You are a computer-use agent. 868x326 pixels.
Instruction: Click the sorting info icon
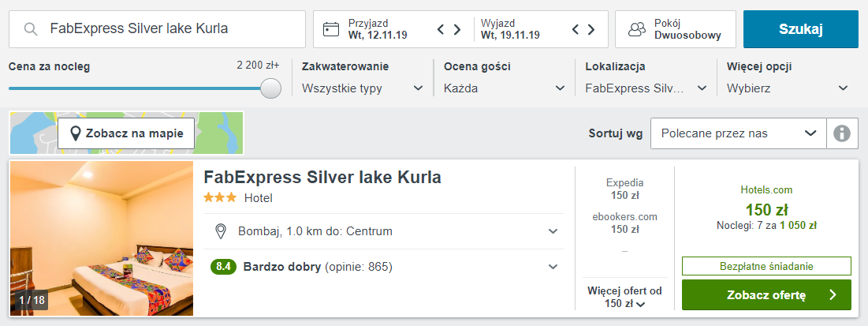coord(842,133)
